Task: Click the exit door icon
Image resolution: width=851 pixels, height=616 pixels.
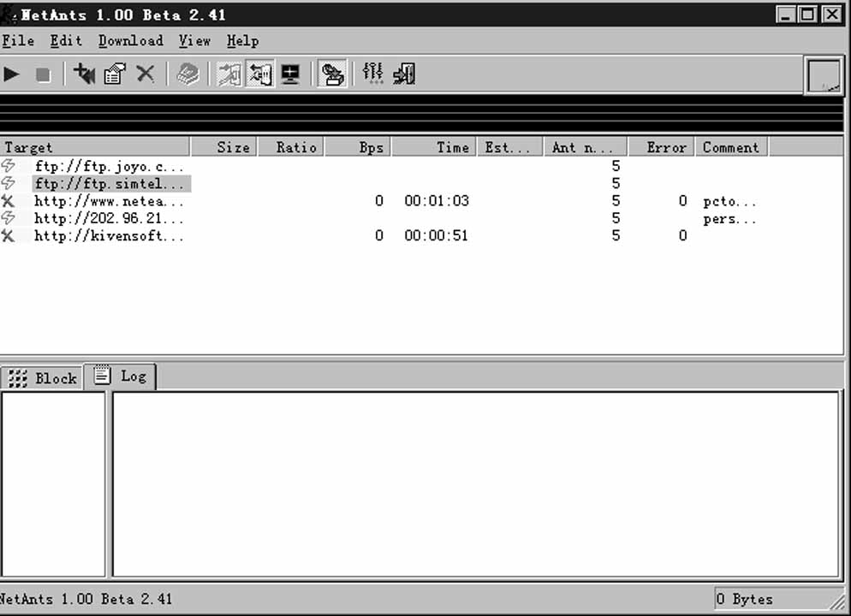Action: click(404, 74)
